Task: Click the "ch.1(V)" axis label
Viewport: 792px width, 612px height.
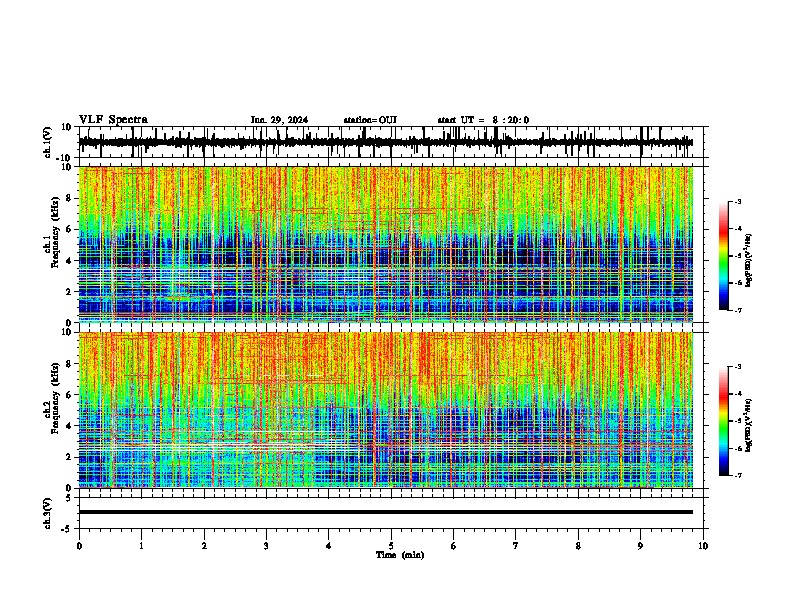Action: [48, 142]
